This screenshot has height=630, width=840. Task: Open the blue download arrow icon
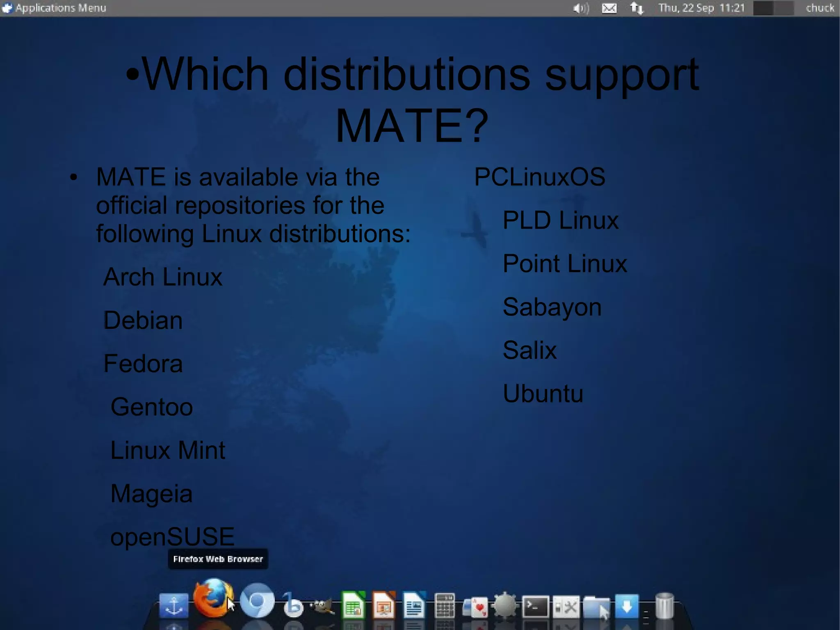point(626,605)
